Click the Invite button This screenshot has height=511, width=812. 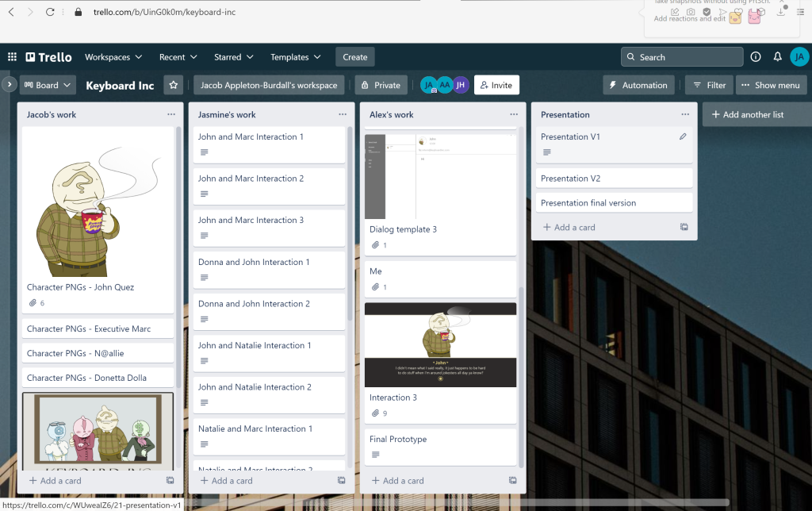(496, 85)
